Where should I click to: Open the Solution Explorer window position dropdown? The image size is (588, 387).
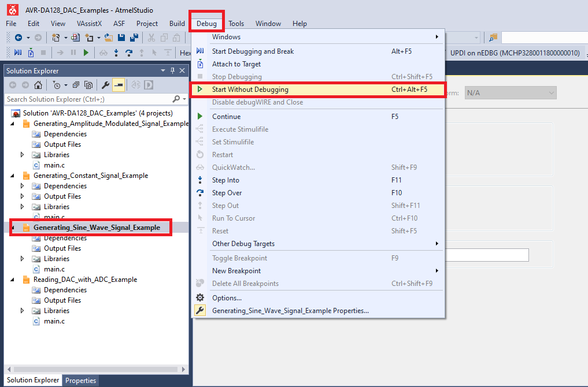tap(162, 70)
